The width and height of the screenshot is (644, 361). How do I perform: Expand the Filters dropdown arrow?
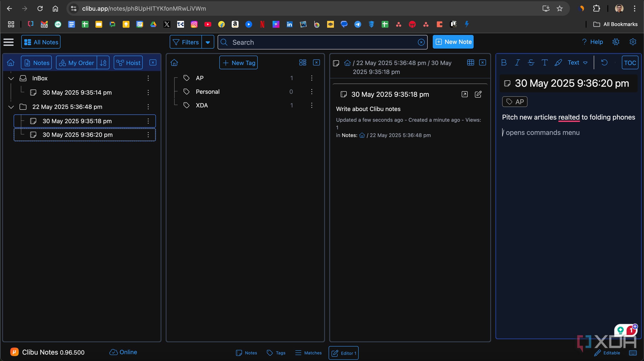pos(208,42)
